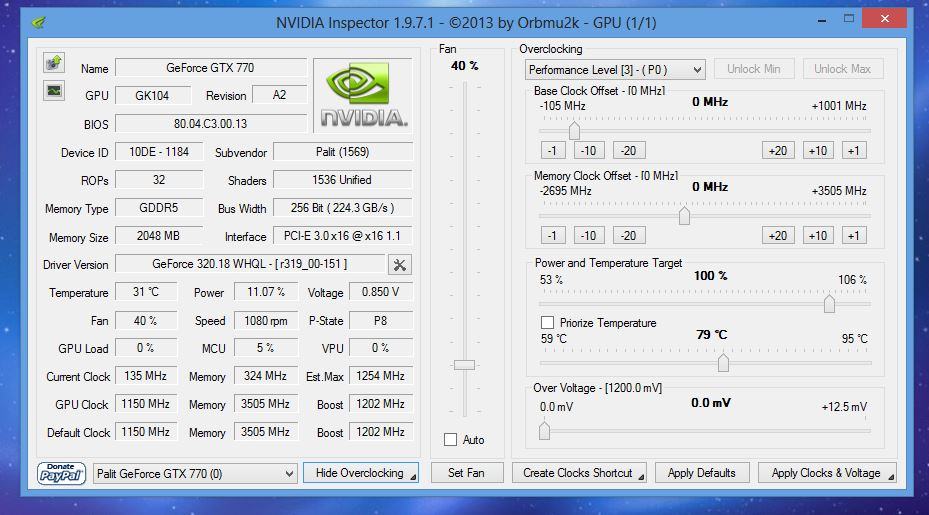
Task: Click the Device ID field 10DE - 1184
Action: 159,152
